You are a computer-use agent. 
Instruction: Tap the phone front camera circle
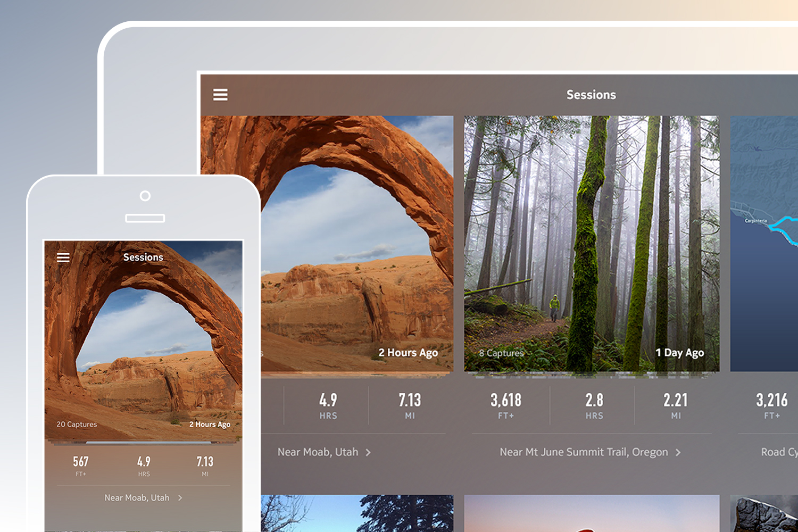(x=145, y=196)
